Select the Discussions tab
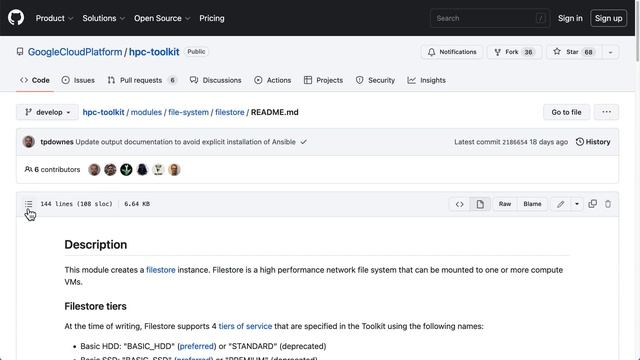Image resolution: width=640 pixels, height=360 pixels. pos(216,80)
